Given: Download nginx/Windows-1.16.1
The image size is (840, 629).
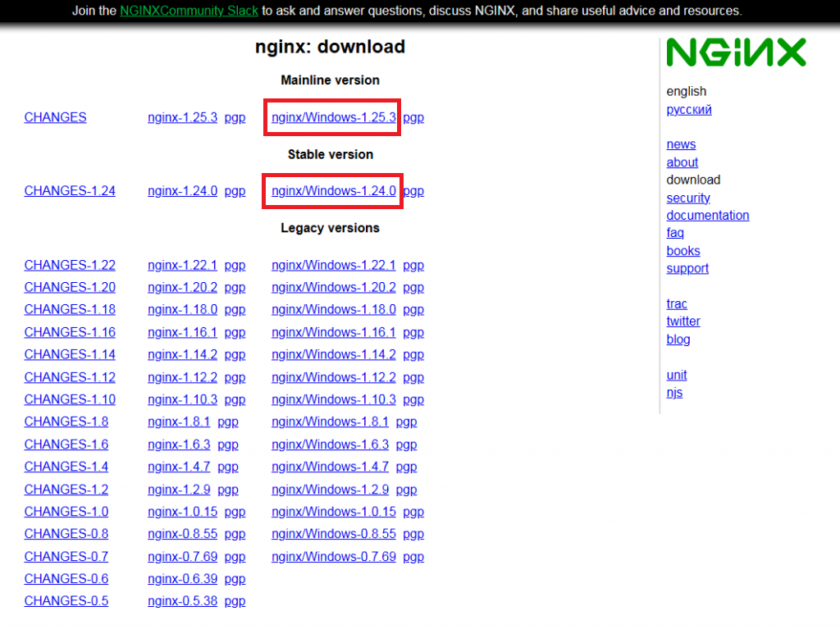Looking at the screenshot, I should coord(334,332).
